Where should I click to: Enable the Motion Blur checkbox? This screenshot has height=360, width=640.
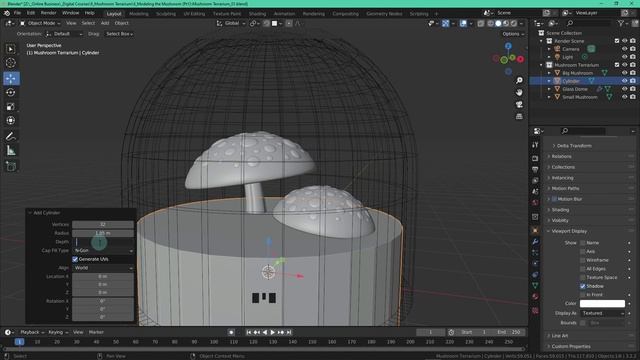tap(554, 199)
